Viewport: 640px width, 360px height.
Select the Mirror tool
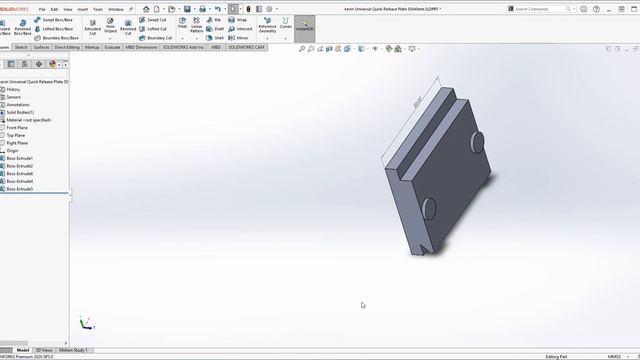pos(238,38)
